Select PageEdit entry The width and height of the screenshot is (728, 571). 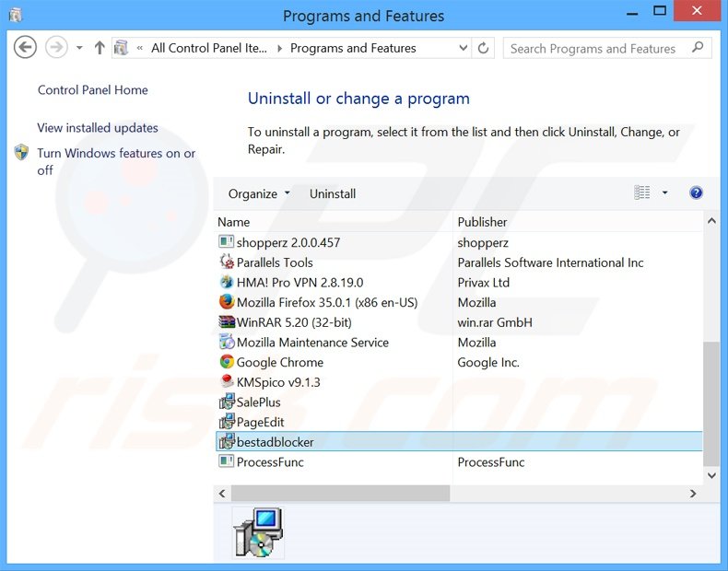coord(459,422)
